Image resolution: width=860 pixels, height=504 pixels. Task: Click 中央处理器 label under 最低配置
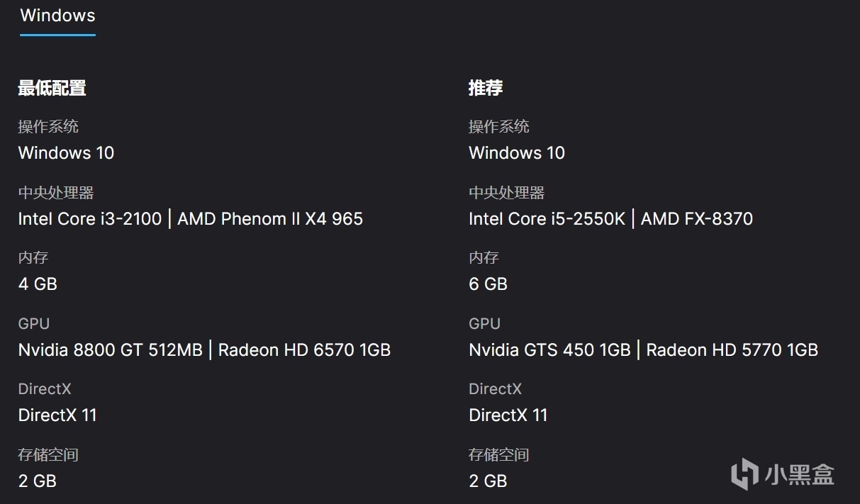pyautogui.click(x=56, y=193)
